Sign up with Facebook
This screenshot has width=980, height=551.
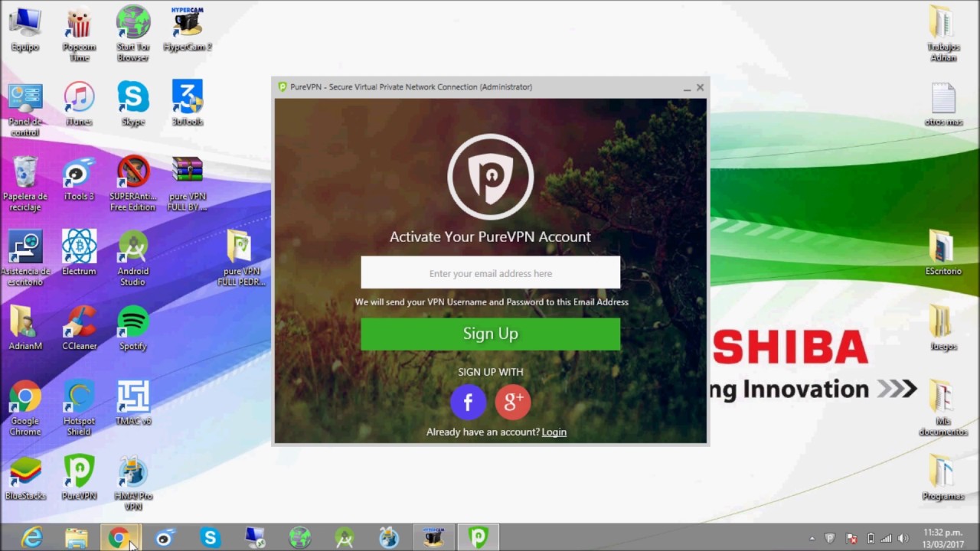[468, 401]
